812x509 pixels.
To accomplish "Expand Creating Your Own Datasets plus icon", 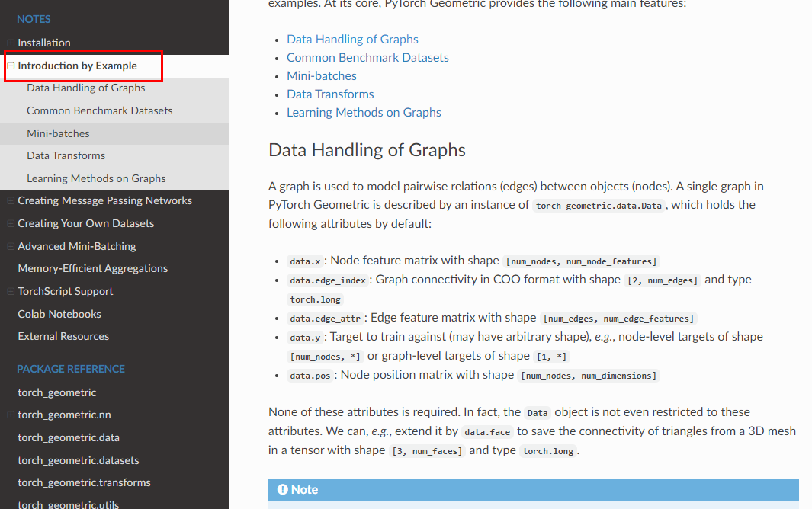I will click(11, 223).
